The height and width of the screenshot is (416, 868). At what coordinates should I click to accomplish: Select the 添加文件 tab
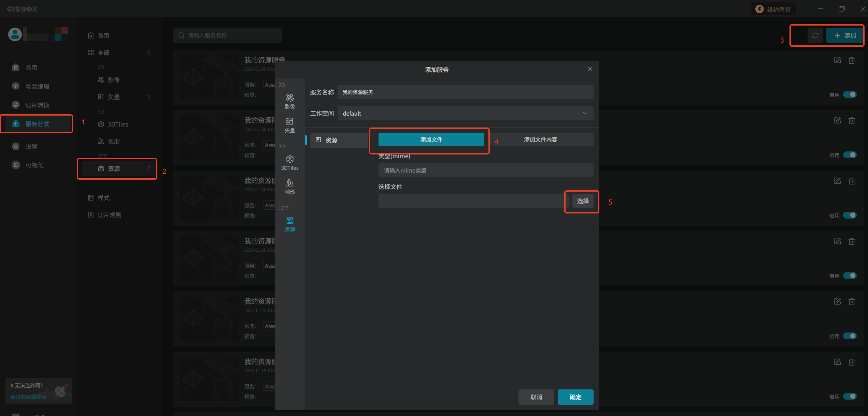[x=431, y=139]
